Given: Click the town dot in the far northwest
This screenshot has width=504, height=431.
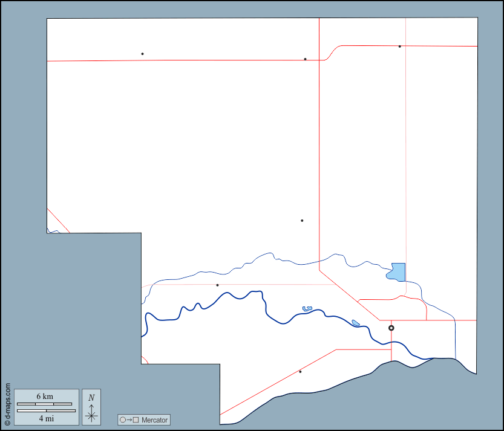Looking at the screenshot, I should (142, 54).
